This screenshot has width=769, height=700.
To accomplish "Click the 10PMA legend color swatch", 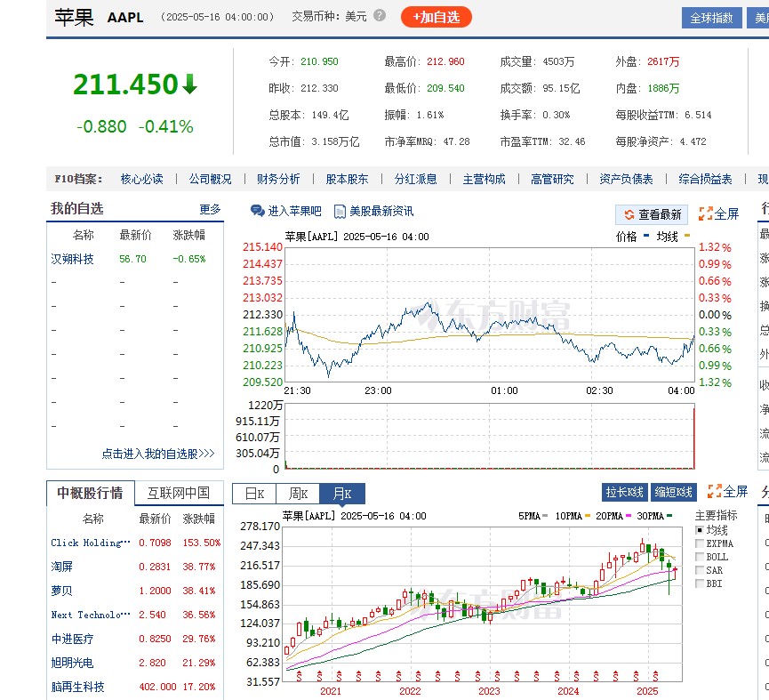I will click(x=588, y=516).
